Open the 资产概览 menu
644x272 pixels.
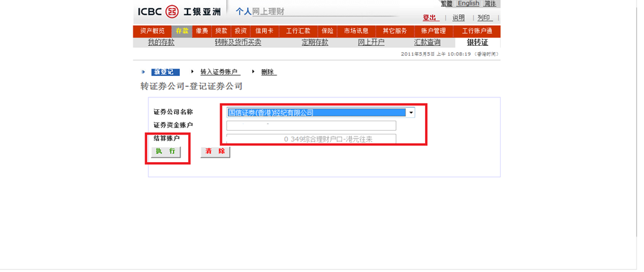pyautogui.click(x=152, y=31)
